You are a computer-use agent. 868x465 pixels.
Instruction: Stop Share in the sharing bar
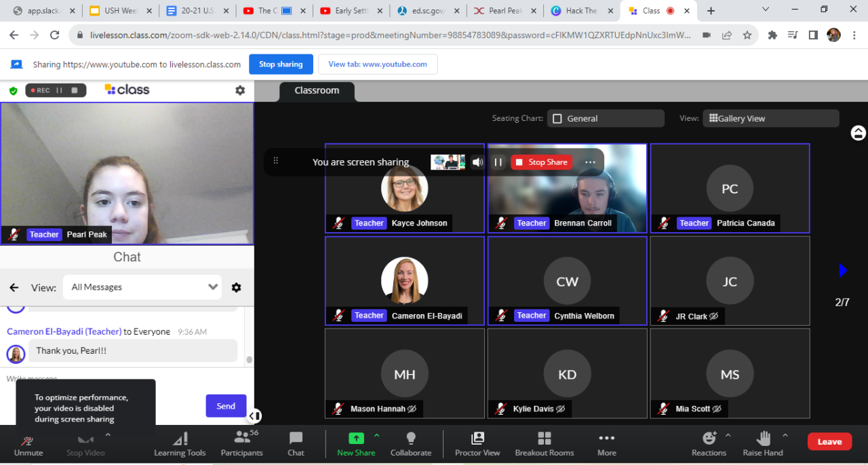pos(541,162)
